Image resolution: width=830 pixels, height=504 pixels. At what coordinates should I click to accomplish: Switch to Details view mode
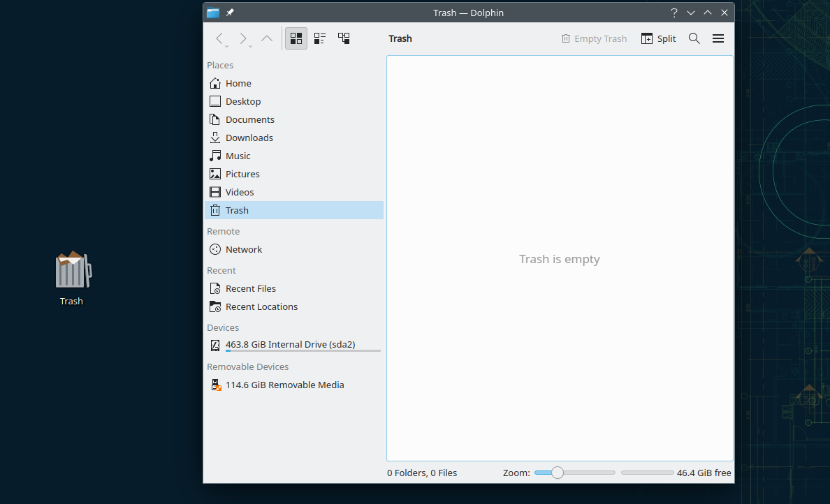click(x=343, y=38)
